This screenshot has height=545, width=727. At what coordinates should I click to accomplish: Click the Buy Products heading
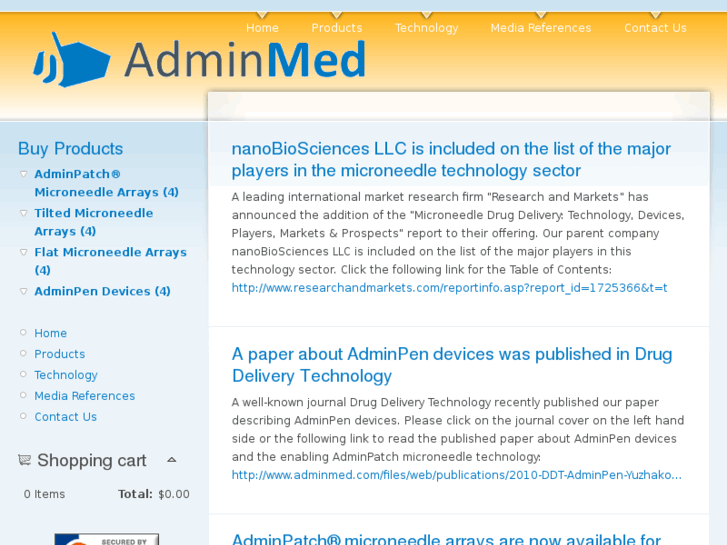point(70,149)
